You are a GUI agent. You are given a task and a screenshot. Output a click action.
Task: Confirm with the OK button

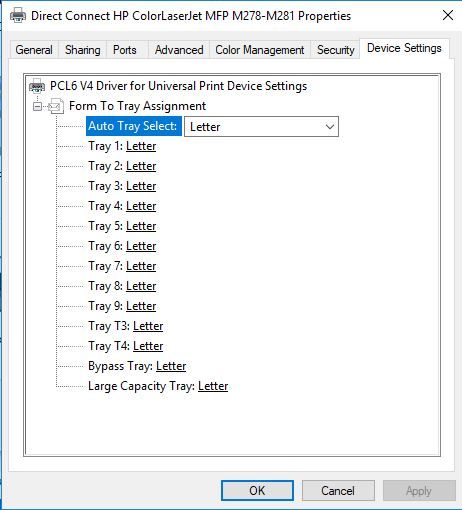[x=257, y=491]
